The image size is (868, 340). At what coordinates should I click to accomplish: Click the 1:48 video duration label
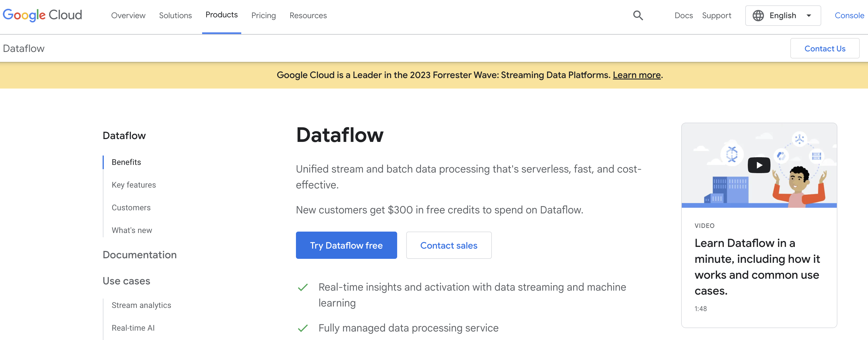(x=700, y=308)
